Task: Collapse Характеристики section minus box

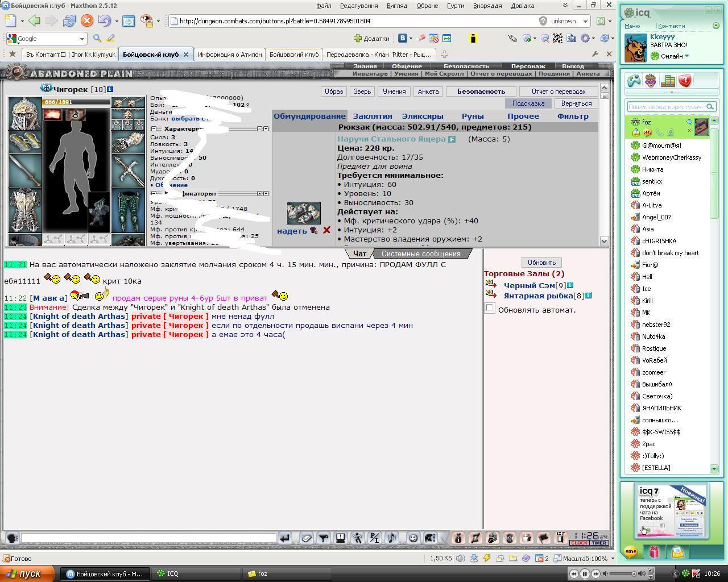Action: (154, 129)
